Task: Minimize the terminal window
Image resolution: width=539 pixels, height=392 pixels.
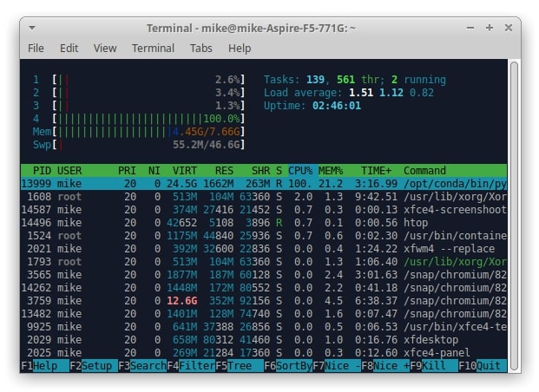Action: pyautogui.click(x=470, y=28)
